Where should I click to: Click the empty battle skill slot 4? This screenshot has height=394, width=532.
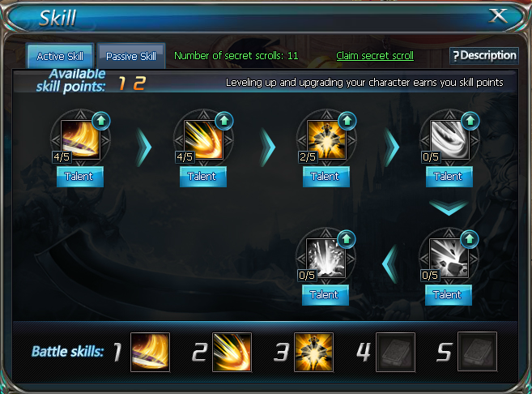pos(396,352)
